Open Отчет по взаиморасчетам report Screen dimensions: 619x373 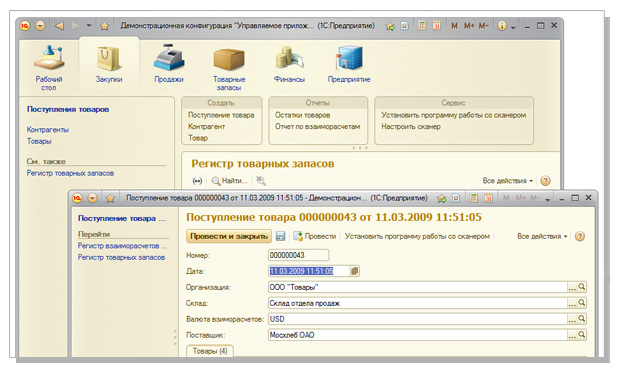tap(317, 127)
